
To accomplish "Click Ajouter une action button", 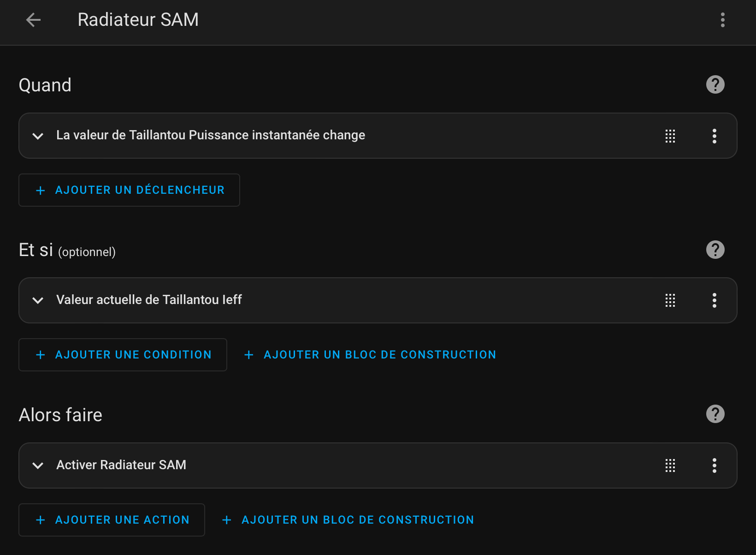I will [112, 520].
